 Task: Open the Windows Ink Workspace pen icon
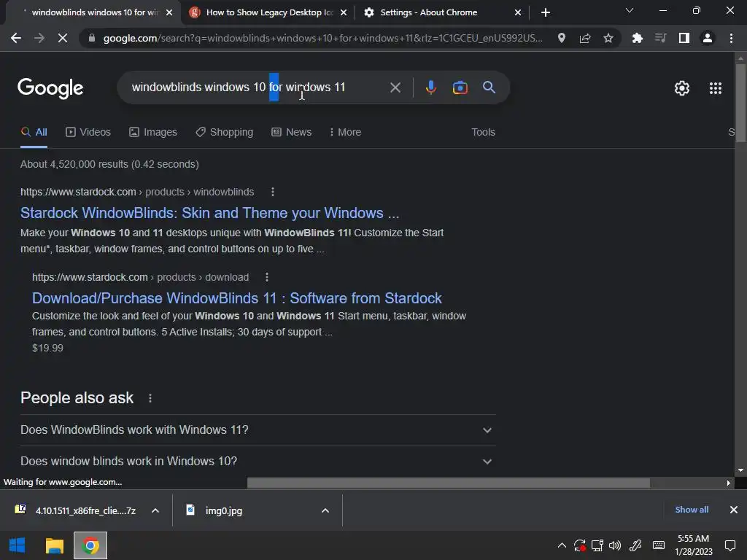click(635, 545)
